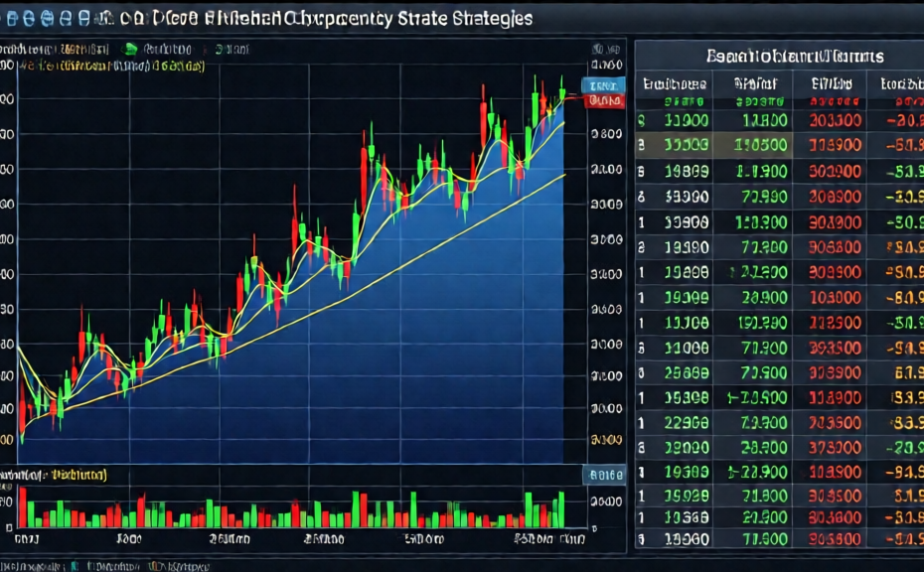Image resolution: width=924 pixels, height=572 pixels.
Task: Click the red price tag on price axis
Action: (x=604, y=100)
